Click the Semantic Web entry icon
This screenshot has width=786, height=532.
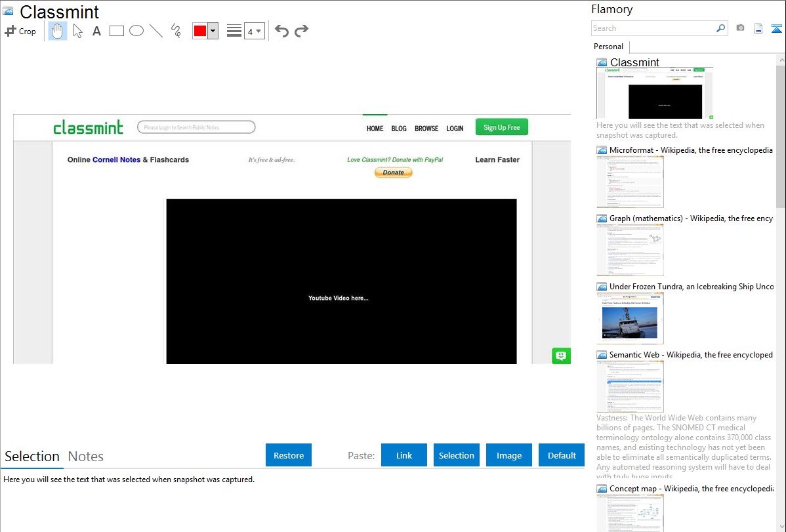pyautogui.click(x=602, y=354)
